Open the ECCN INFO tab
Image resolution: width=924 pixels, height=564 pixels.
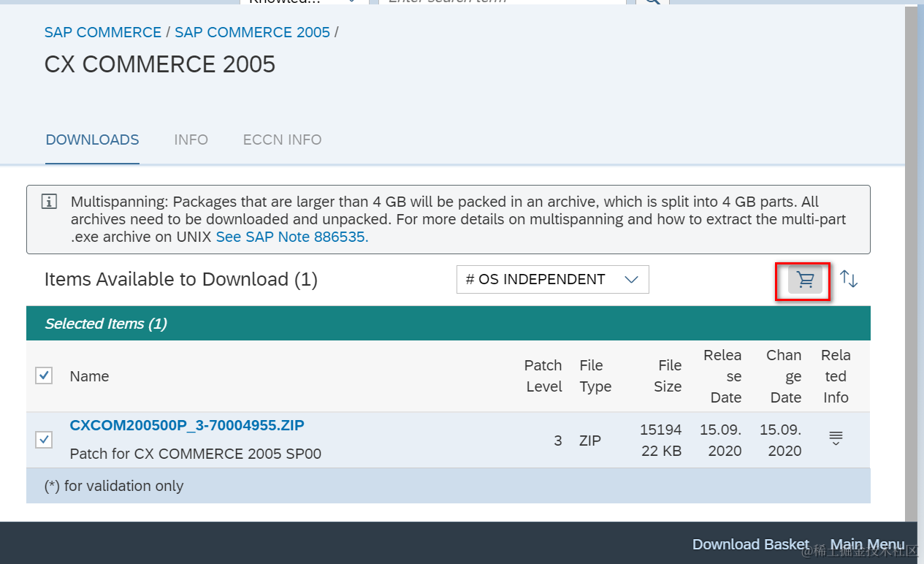coord(282,140)
